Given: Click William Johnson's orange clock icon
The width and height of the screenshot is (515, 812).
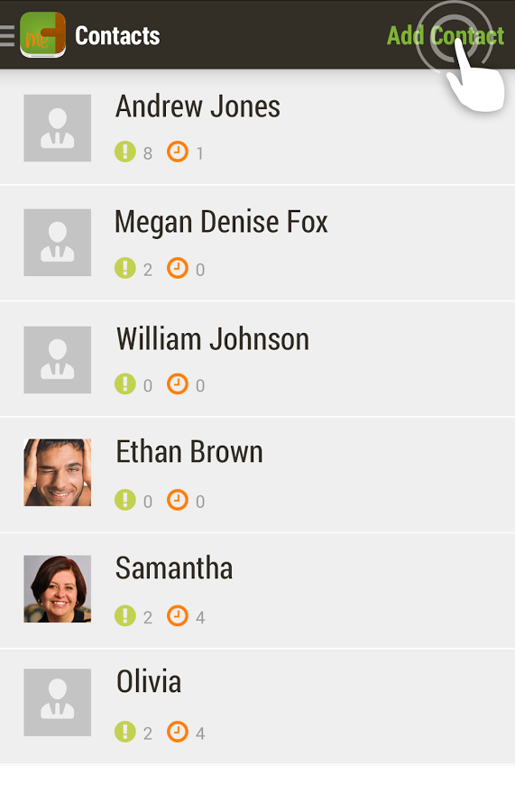Looking at the screenshot, I should [178, 384].
